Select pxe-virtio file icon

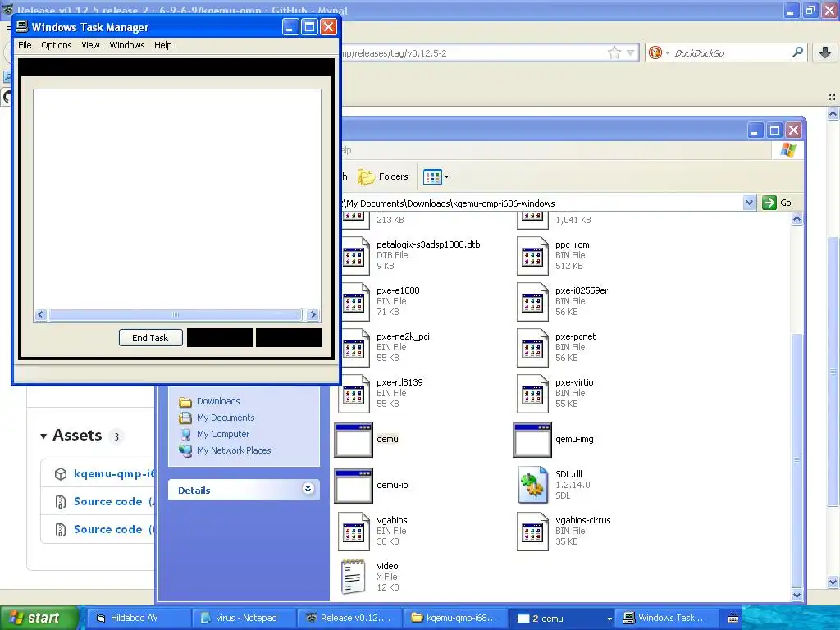[532, 394]
